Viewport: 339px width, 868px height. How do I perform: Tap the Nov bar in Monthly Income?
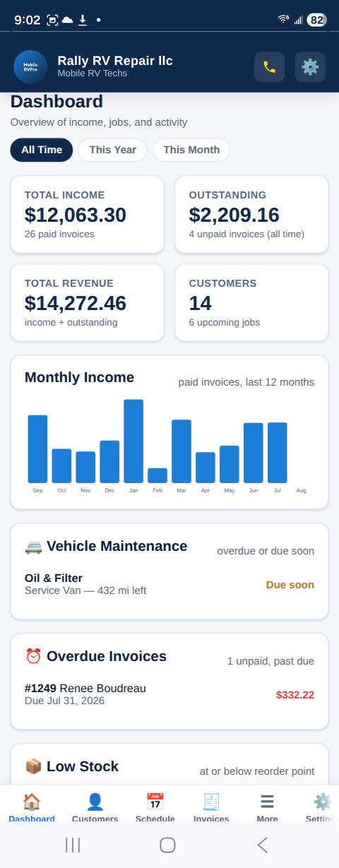[85, 468]
